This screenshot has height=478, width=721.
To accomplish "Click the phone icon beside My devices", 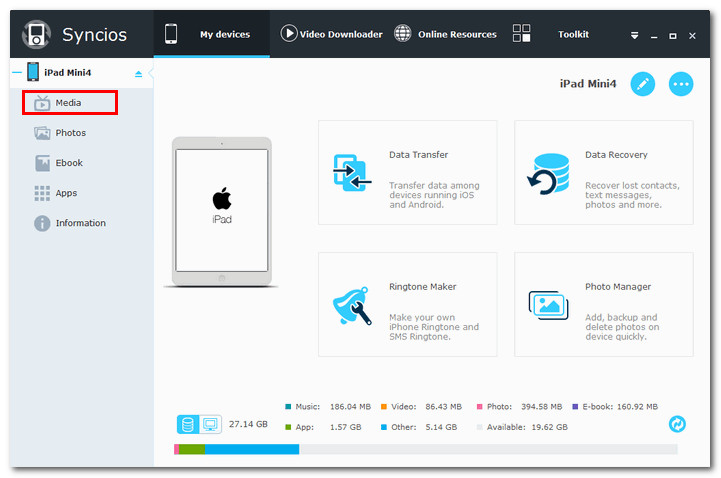I will [171, 34].
